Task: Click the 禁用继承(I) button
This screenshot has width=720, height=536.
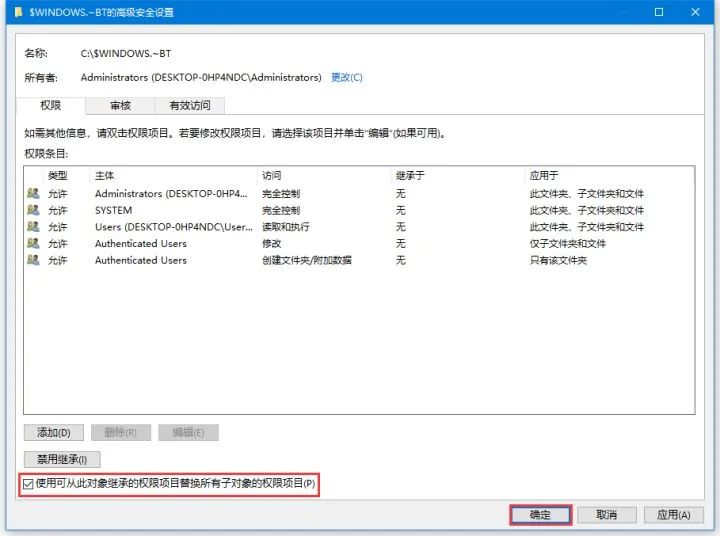Action: [x=62, y=459]
